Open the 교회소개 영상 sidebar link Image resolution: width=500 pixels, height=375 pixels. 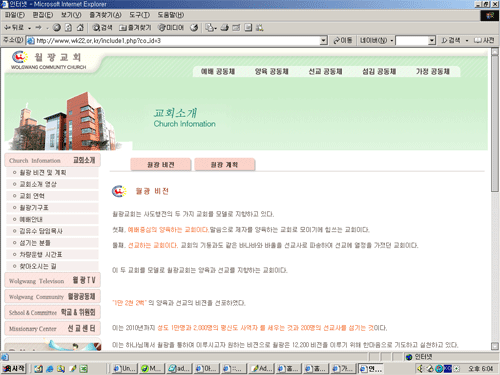[38, 184]
